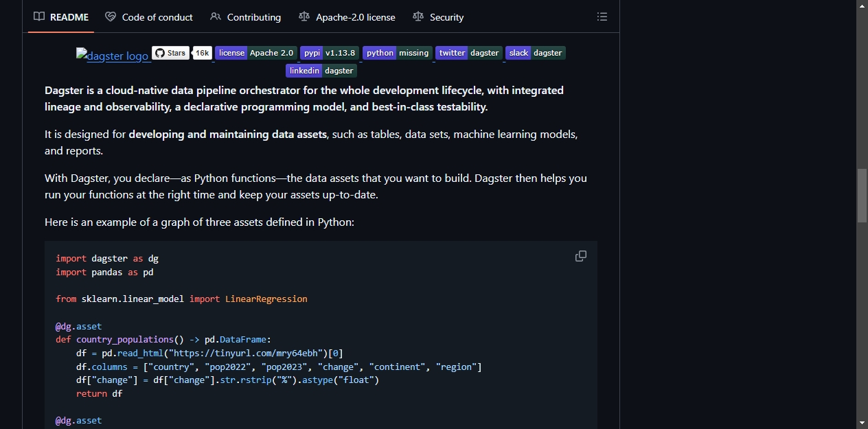Open the pypi v1.13.8 badge
The image size is (868, 429).
(330, 53)
